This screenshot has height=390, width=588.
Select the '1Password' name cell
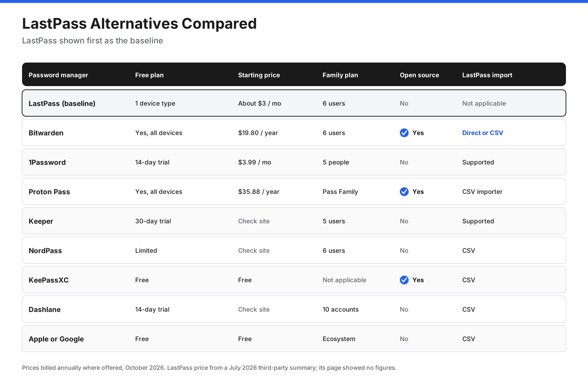pyautogui.click(x=47, y=162)
